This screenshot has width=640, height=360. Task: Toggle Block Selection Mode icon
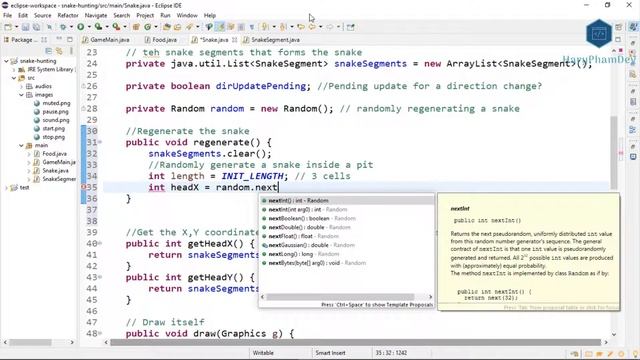[241, 27]
